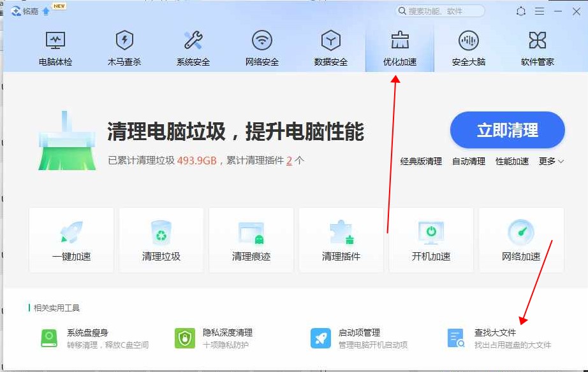The image size is (588, 372).
Task: Open the hamburger main menu in title bar
Action: tap(540, 11)
